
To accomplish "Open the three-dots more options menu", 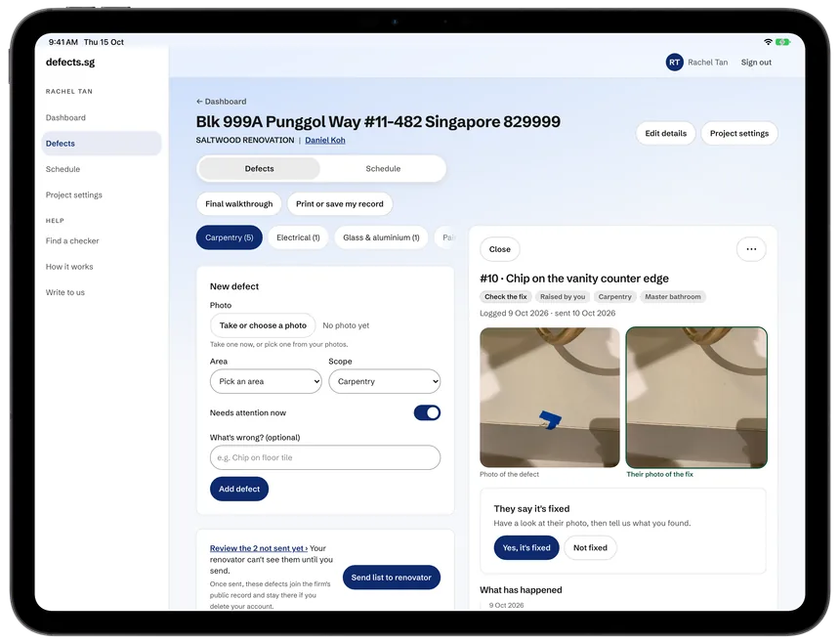I will tap(751, 249).
